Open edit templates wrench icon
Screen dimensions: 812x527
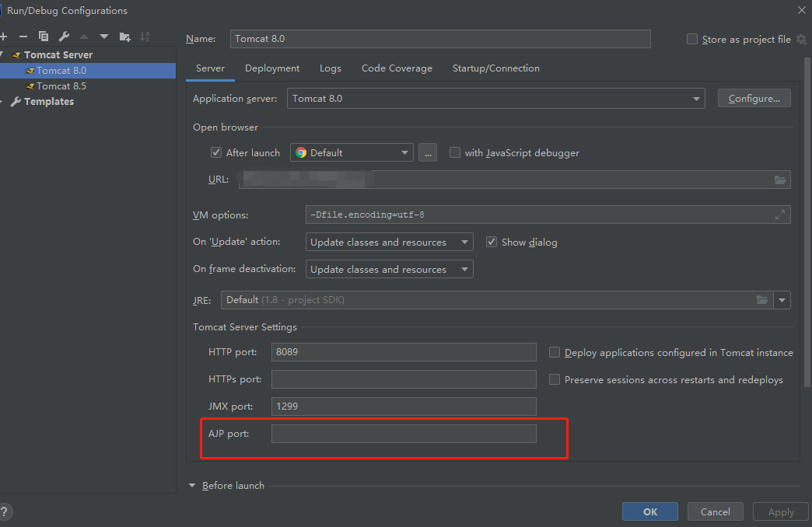pos(64,37)
